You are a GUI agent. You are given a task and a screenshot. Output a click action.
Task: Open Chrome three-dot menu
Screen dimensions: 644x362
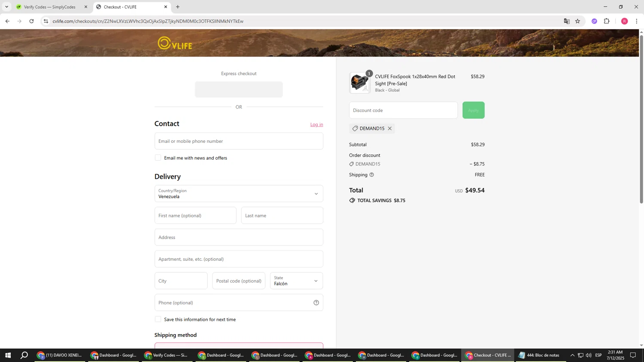click(636, 21)
